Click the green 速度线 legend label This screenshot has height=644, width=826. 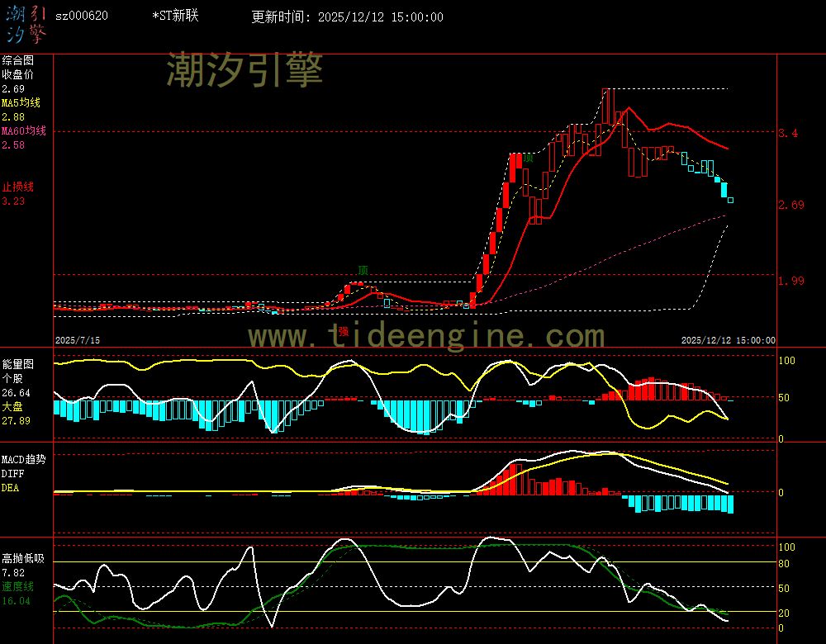click(x=17, y=586)
